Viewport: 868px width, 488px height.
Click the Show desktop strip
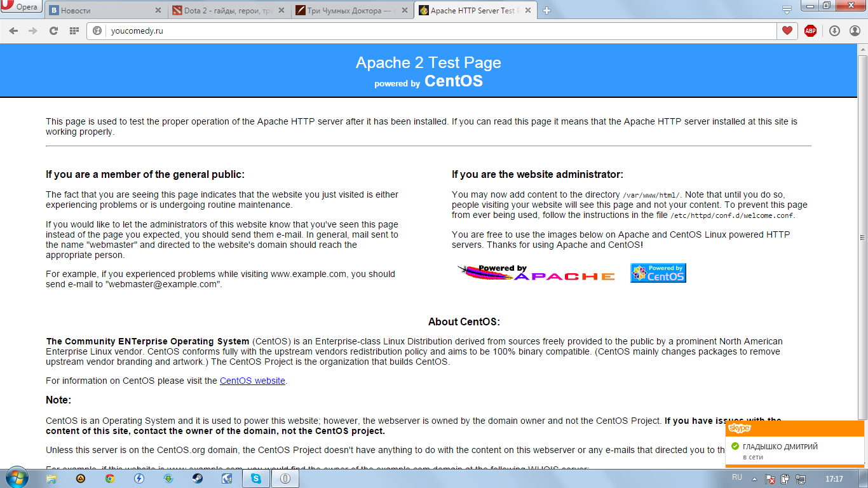[x=864, y=478]
